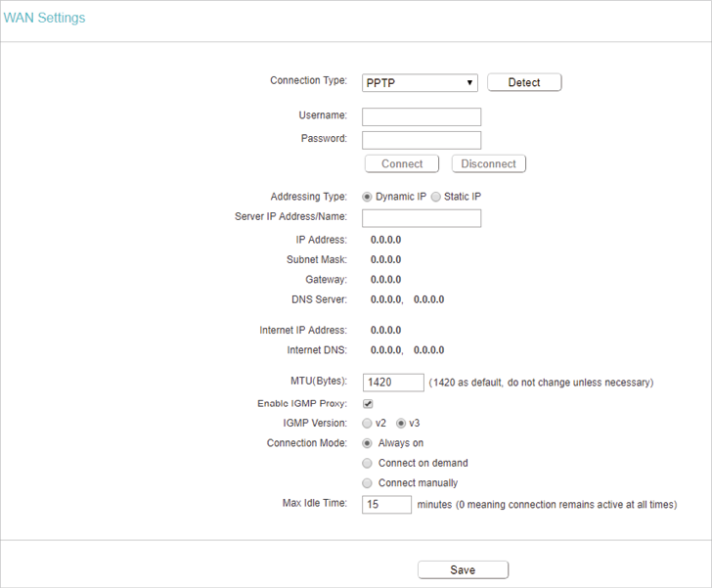This screenshot has height=588, width=712.
Task: Click the Internet IP Address value 0.0.0.0
Action: 385,331
